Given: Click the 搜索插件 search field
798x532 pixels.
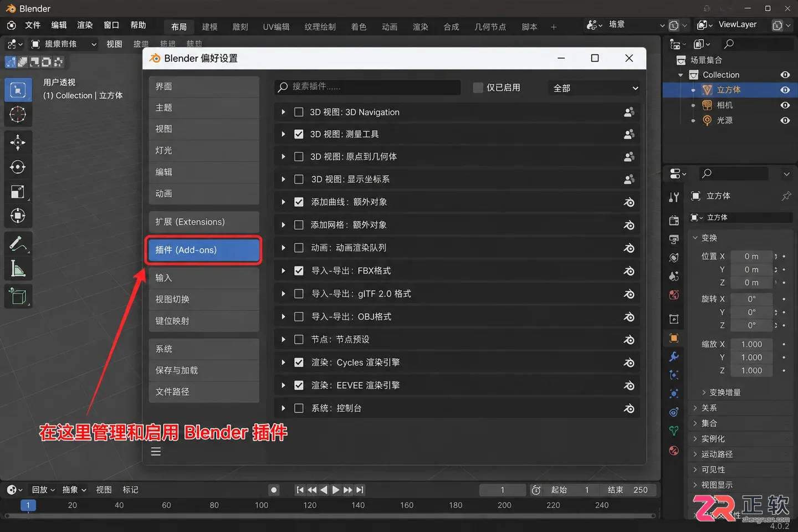Looking at the screenshot, I should point(367,87).
